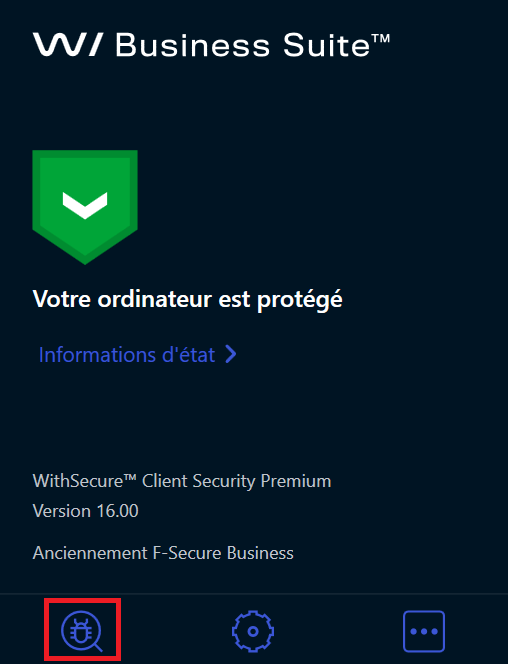
Task: Select the WithSecure Client Security Premium text
Action: [182, 481]
